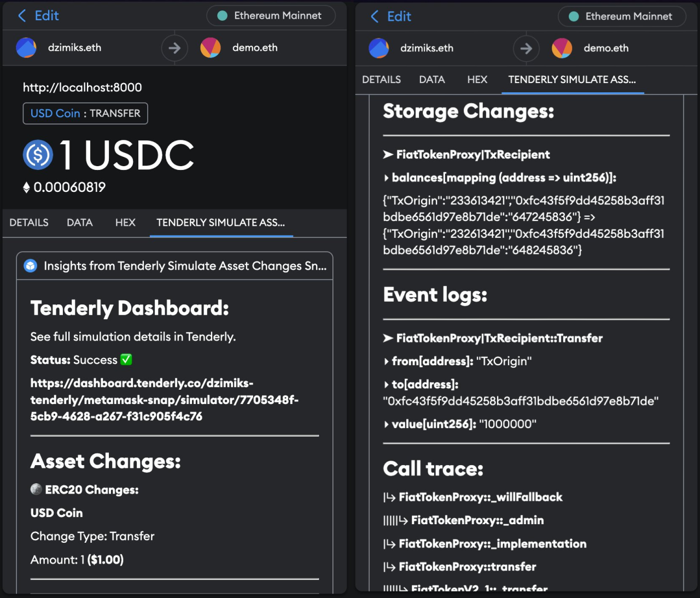Image resolution: width=700 pixels, height=598 pixels.
Task: Click Change Type: Transfer line
Action: pos(92,536)
